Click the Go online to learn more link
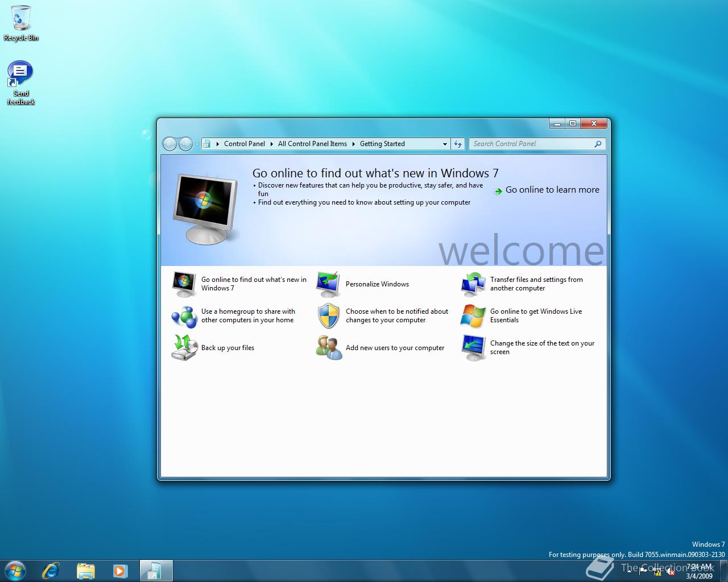 coord(552,190)
